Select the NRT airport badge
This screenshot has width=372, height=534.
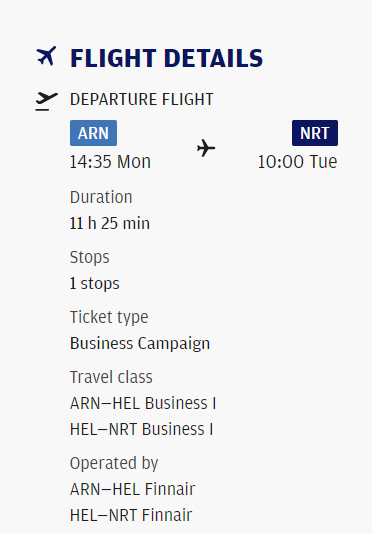click(x=315, y=133)
